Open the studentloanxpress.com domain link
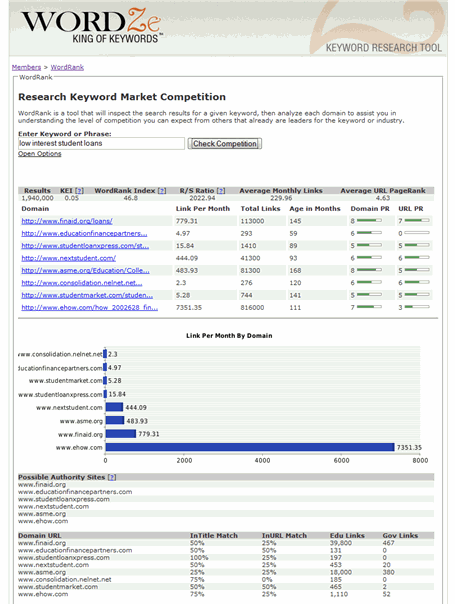The height and width of the screenshot is (604, 455). point(85,246)
